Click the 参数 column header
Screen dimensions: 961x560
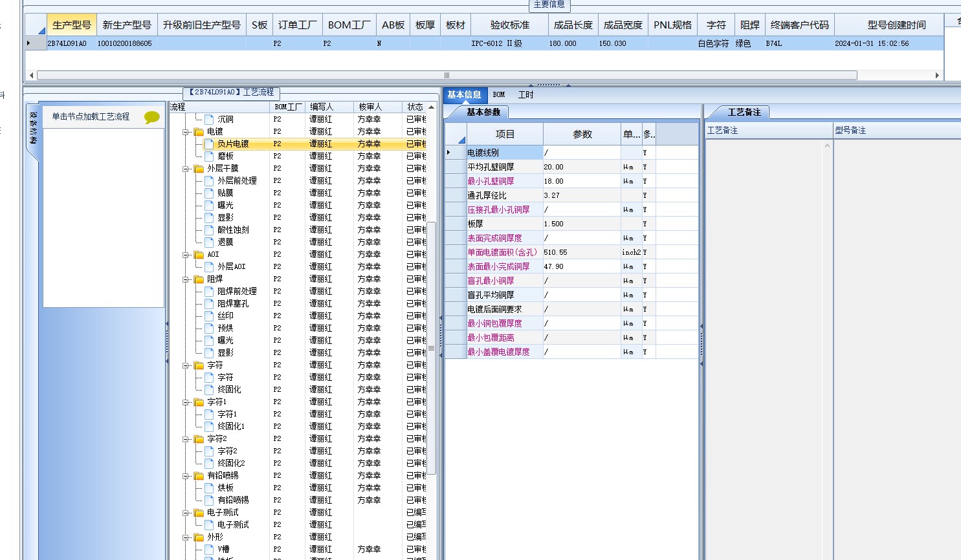pos(582,135)
